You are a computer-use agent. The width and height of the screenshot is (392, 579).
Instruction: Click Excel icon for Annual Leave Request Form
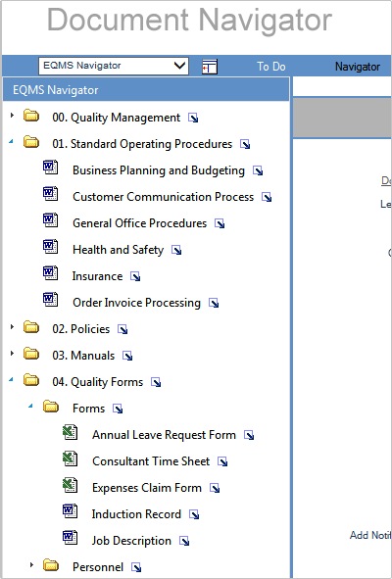(70, 432)
